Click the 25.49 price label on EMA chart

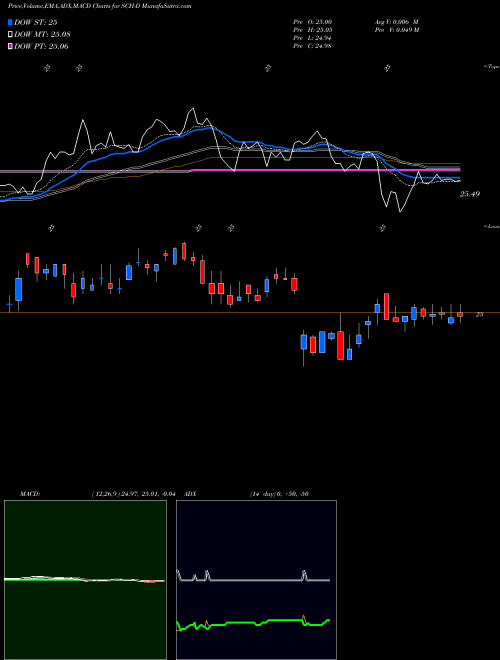coord(470,194)
